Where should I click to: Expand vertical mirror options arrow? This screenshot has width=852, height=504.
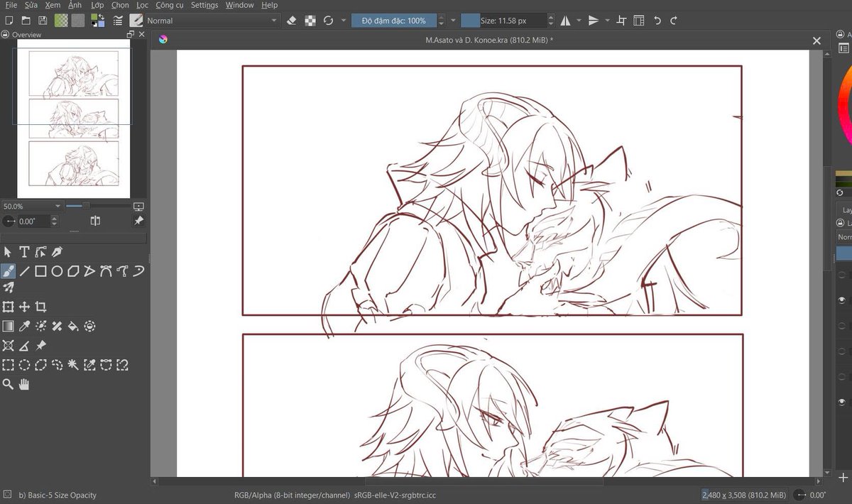(607, 21)
